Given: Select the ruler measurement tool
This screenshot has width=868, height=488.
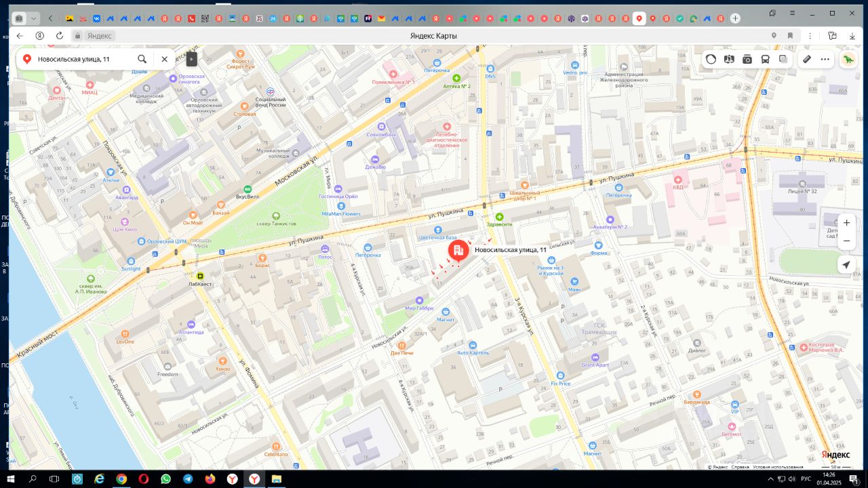Looking at the screenshot, I should click(x=807, y=59).
